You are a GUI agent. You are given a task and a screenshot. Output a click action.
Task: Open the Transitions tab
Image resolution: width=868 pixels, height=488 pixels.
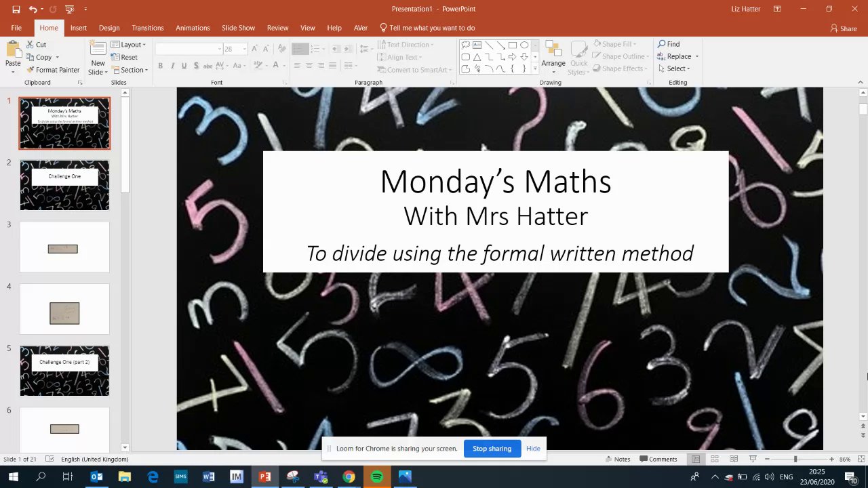click(148, 28)
